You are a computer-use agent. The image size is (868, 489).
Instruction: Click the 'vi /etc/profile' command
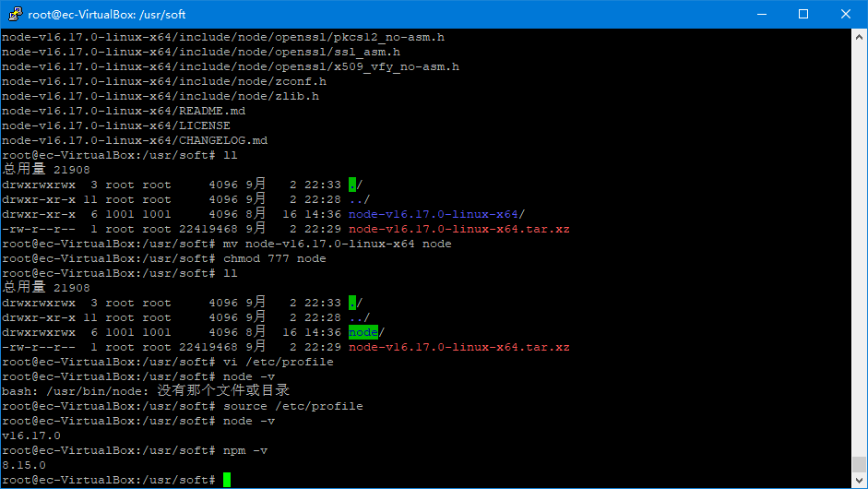tap(279, 363)
